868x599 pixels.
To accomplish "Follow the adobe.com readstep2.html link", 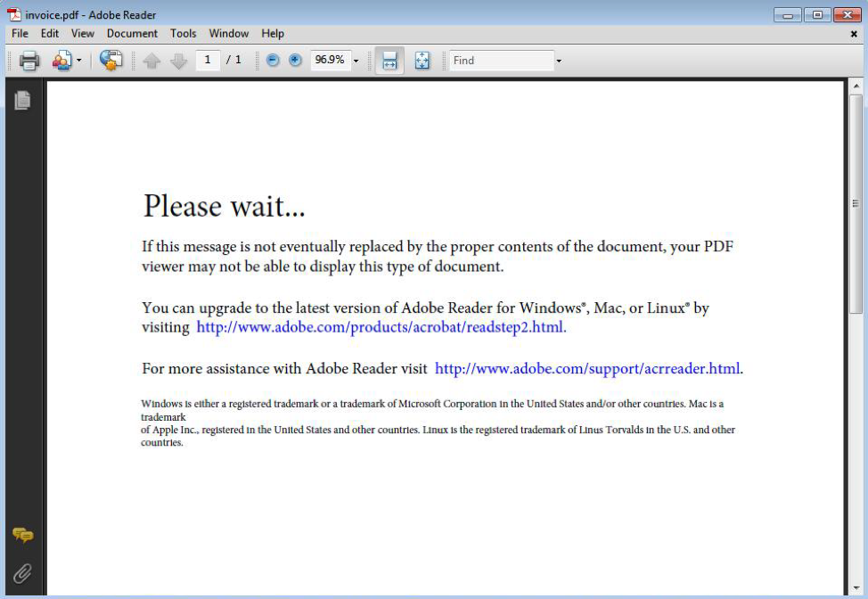I will tap(381, 327).
